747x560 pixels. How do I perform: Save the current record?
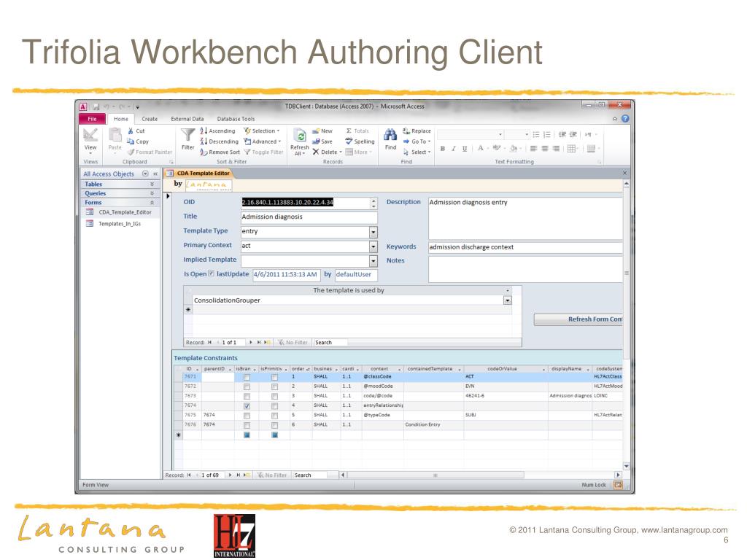coord(322,141)
